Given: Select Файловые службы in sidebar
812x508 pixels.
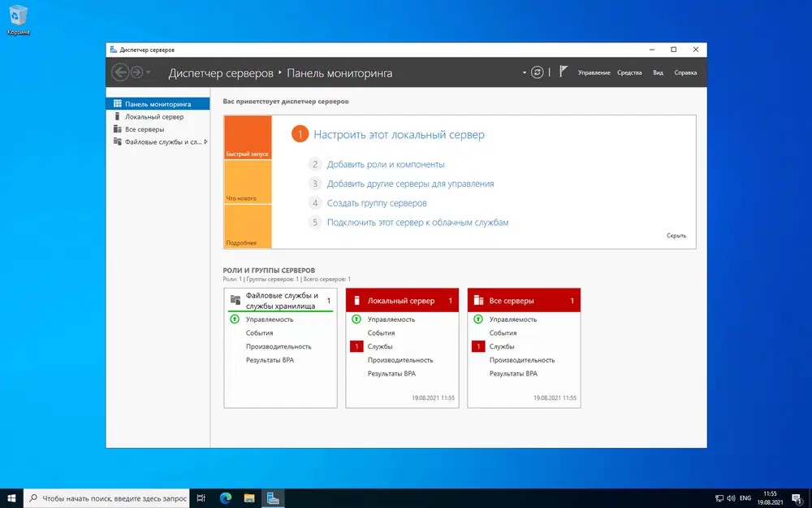Looking at the screenshot, I should [x=158, y=141].
